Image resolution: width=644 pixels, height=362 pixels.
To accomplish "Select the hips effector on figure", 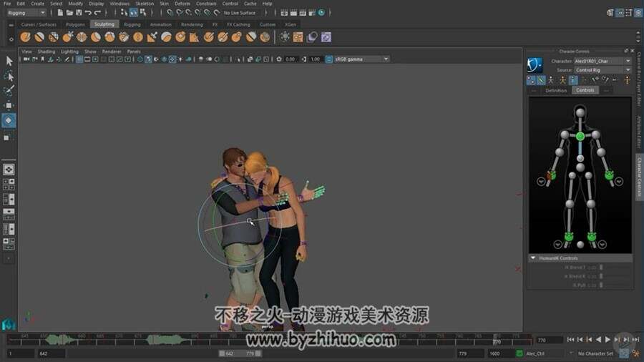I will tap(580, 167).
